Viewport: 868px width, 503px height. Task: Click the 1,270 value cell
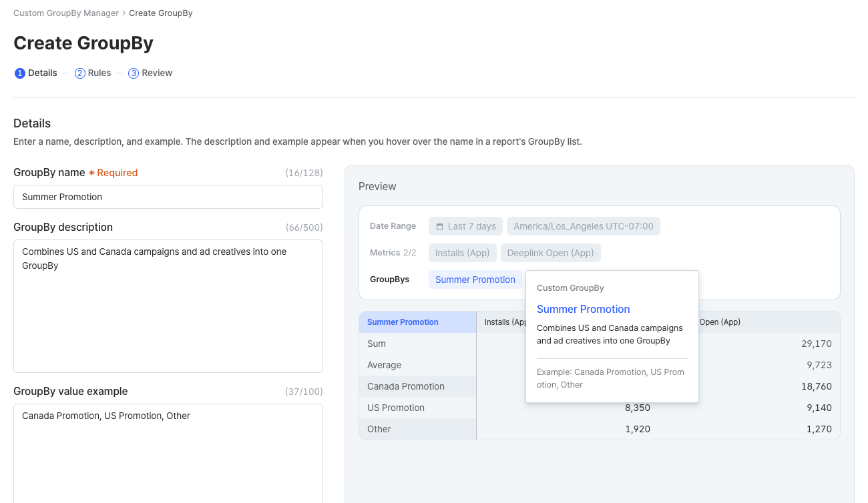pos(819,429)
